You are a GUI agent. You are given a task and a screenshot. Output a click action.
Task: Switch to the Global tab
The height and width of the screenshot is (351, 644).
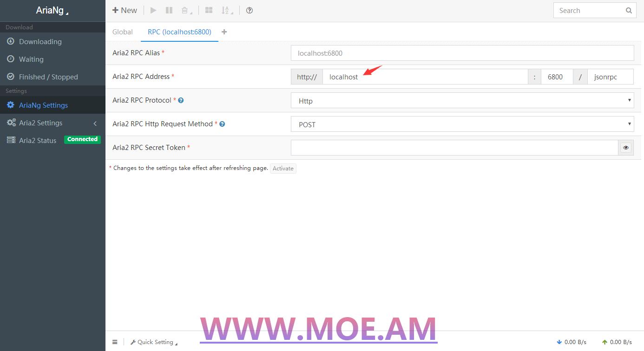[123, 32]
